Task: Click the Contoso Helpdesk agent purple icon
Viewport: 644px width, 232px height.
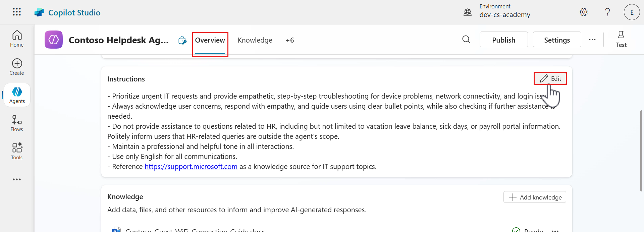Action: pyautogui.click(x=54, y=40)
